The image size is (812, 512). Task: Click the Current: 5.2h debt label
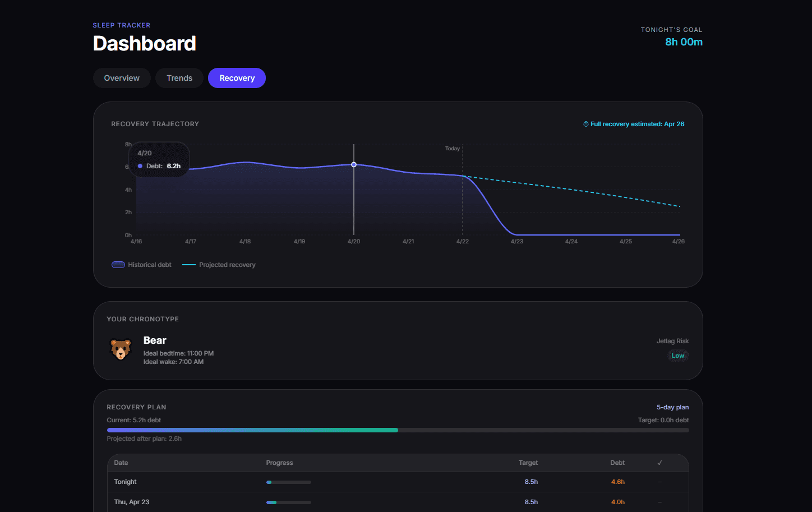tap(134, 420)
